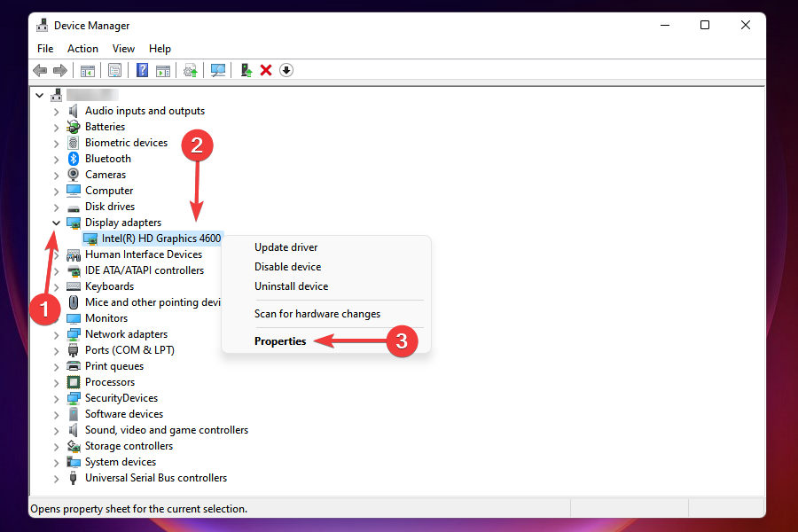
Task: Select the "Display adapters" label text
Action: (x=123, y=223)
